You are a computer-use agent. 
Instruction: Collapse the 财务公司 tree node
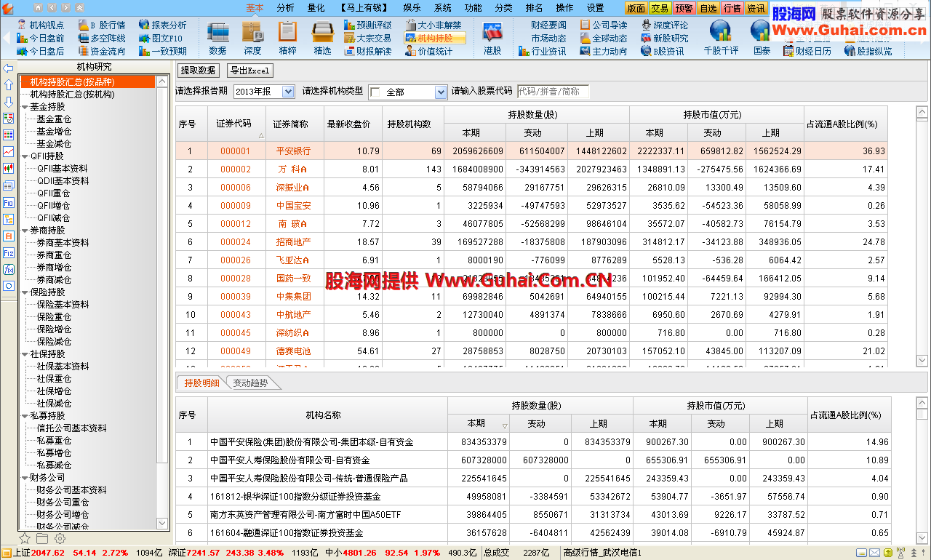pyautogui.click(x=24, y=478)
